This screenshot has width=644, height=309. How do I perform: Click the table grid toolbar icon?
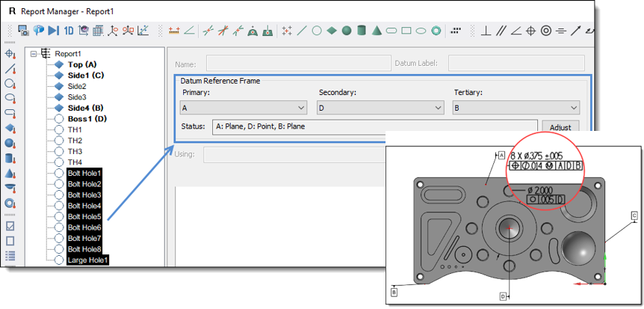click(x=98, y=31)
